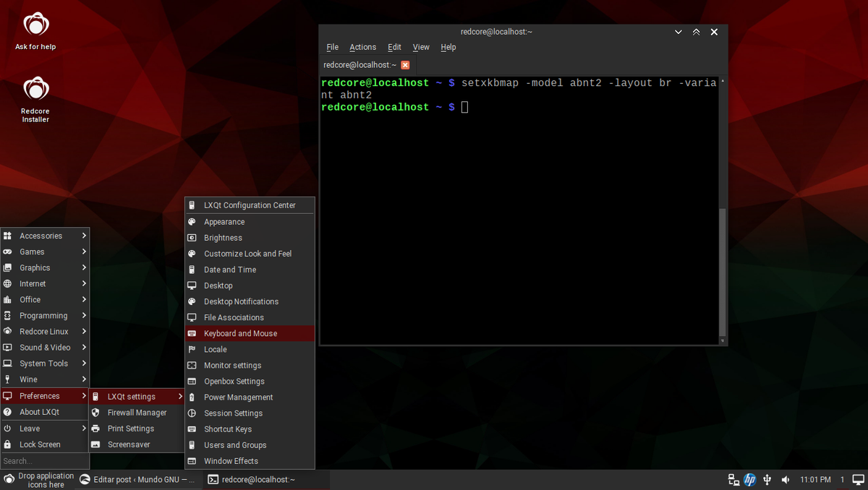Image resolution: width=868 pixels, height=490 pixels.
Task: Expand the System Tools submenu arrow
Action: 85,364
